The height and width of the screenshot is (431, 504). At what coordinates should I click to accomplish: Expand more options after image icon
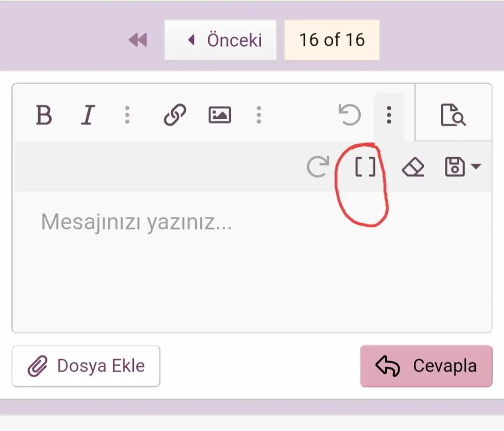(259, 115)
